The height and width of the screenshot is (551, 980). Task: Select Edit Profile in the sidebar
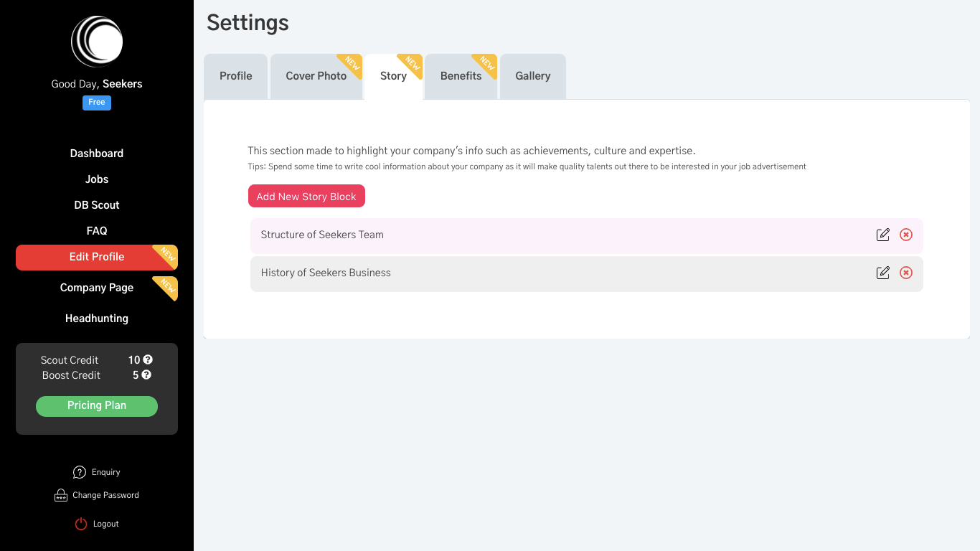[x=97, y=258]
